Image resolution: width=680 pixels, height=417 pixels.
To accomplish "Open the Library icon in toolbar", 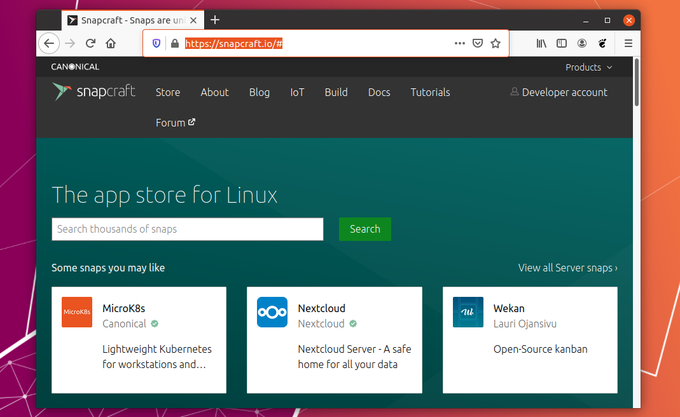I will [x=541, y=43].
